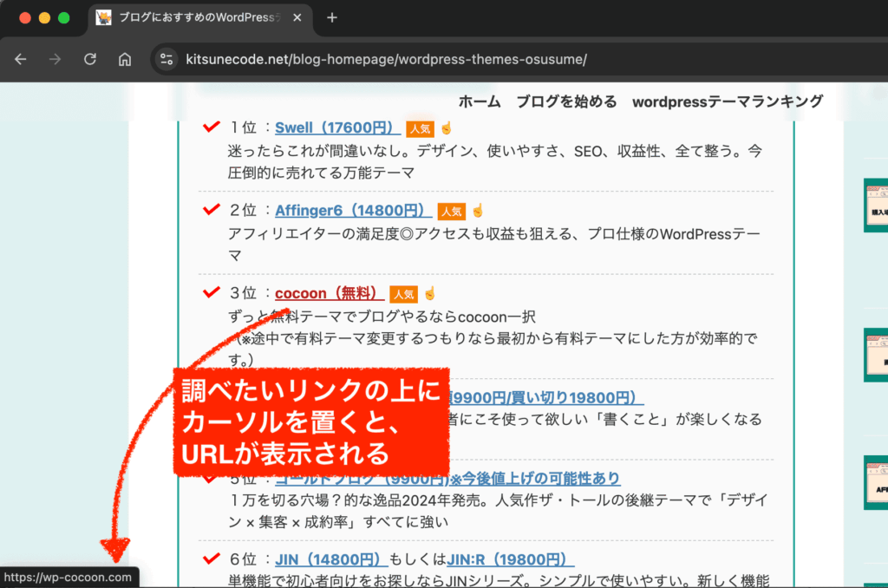The image size is (888, 588).
Task: Click the tab favicon of the blog page
Action: pyautogui.click(x=104, y=17)
